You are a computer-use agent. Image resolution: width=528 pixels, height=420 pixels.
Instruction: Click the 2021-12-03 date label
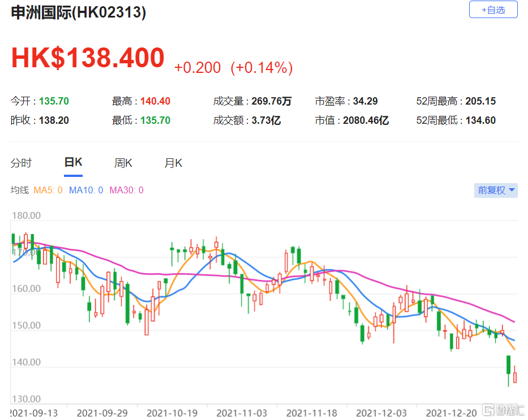tap(381, 413)
